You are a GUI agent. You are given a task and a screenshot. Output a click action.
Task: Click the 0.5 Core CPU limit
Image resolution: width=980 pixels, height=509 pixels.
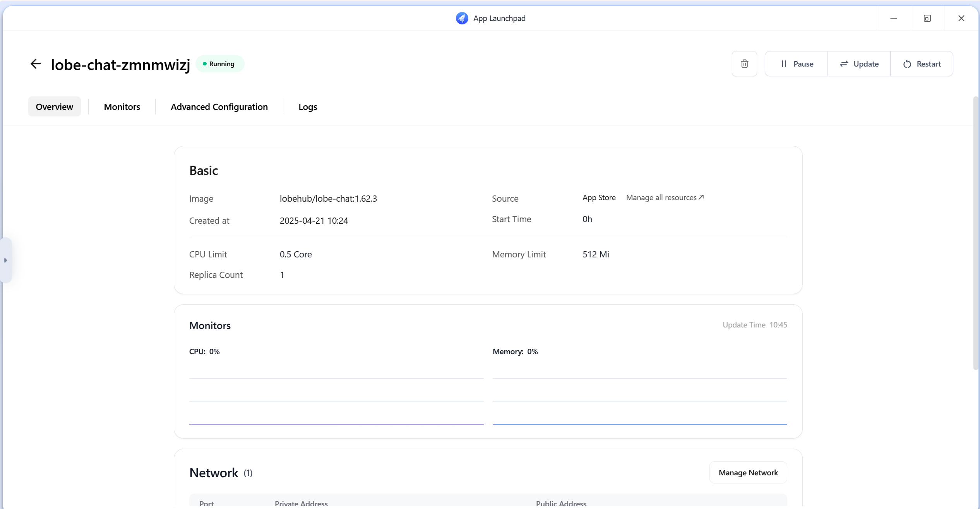296,254
